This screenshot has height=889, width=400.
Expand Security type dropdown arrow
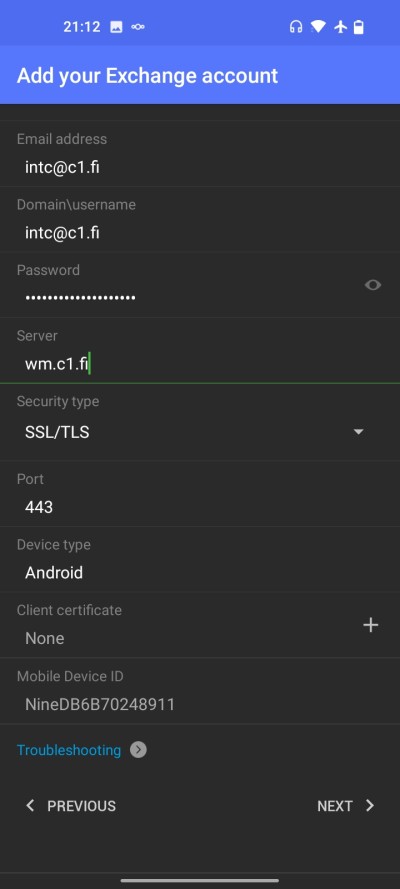tap(358, 432)
